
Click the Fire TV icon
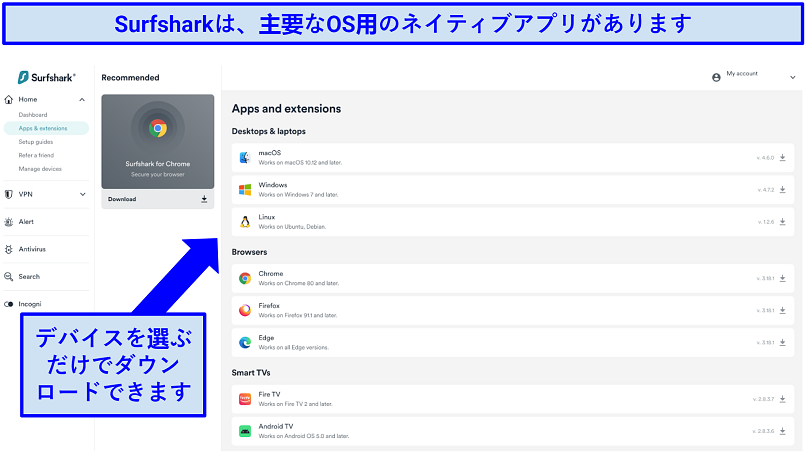click(245, 399)
